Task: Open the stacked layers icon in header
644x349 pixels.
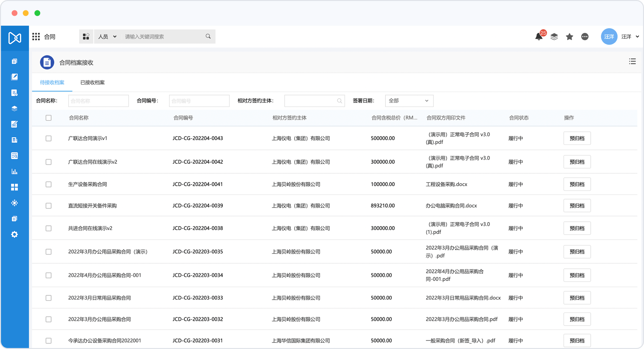Action: tap(554, 37)
